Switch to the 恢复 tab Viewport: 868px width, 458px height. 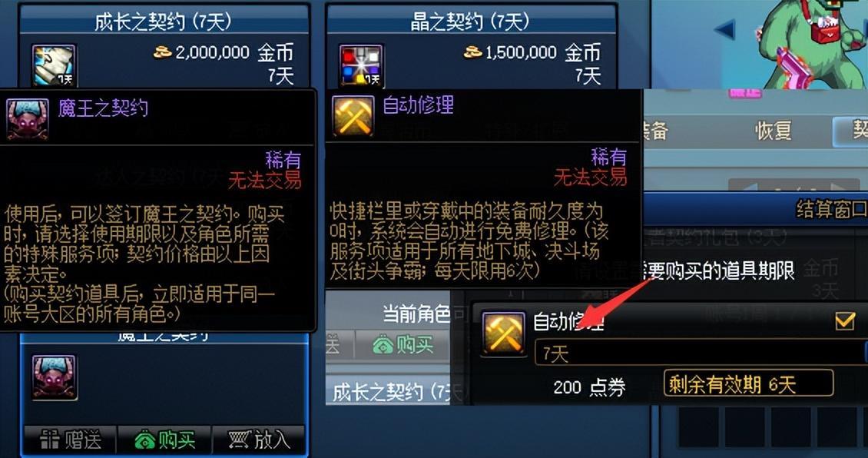[x=774, y=131]
